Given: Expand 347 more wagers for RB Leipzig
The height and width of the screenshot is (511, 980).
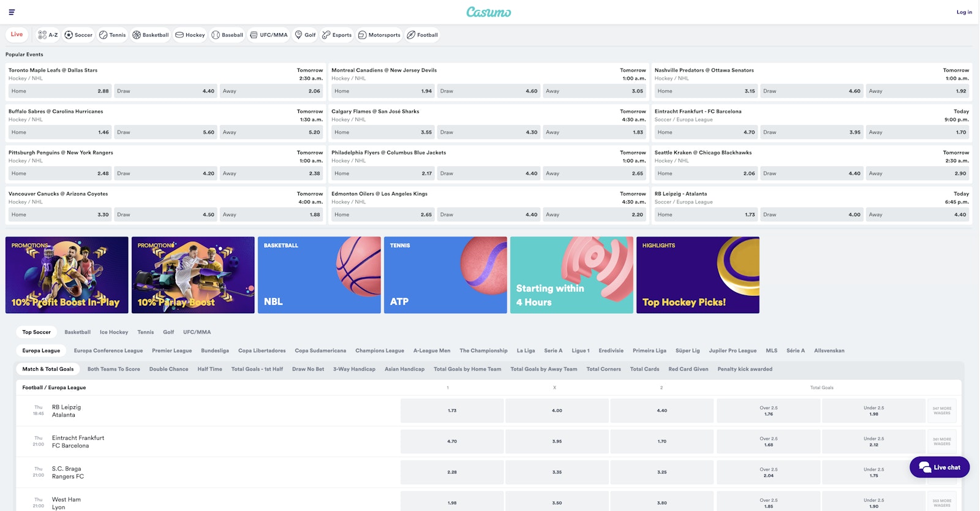Looking at the screenshot, I should (941, 411).
